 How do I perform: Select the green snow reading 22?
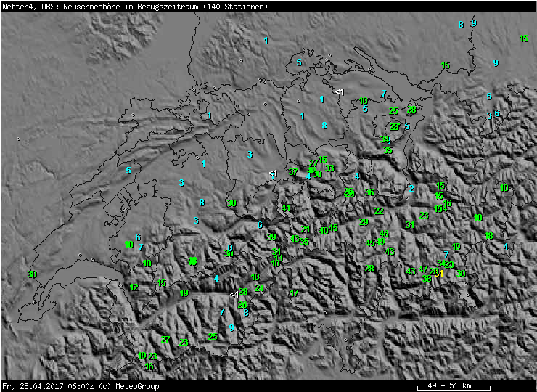click(379, 211)
